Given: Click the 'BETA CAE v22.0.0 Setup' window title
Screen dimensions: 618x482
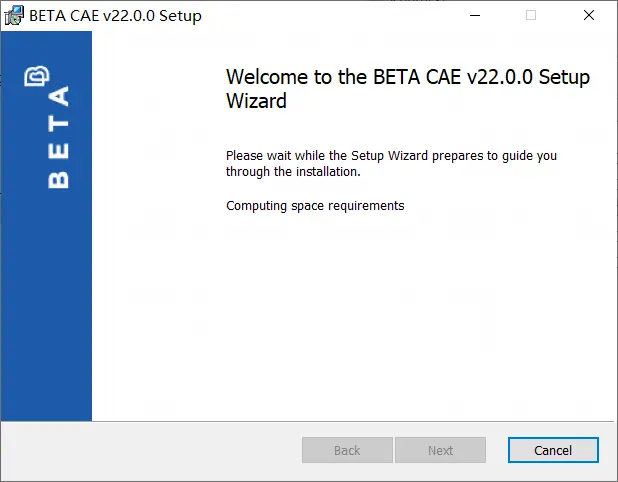Looking at the screenshot, I should pos(115,16).
